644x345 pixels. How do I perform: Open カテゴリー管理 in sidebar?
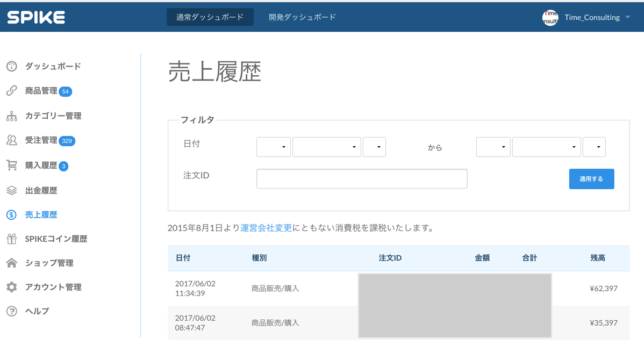(x=53, y=116)
